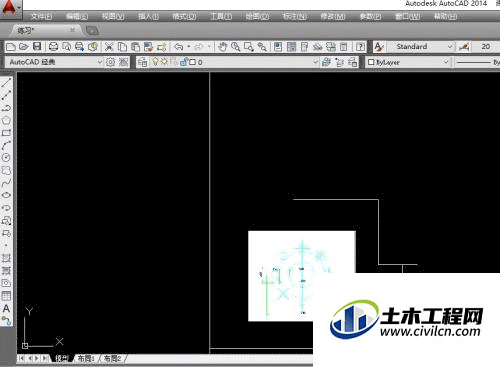Click the Open file folder icon
This screenshot has height=367, width=500.
click(24, 47)
